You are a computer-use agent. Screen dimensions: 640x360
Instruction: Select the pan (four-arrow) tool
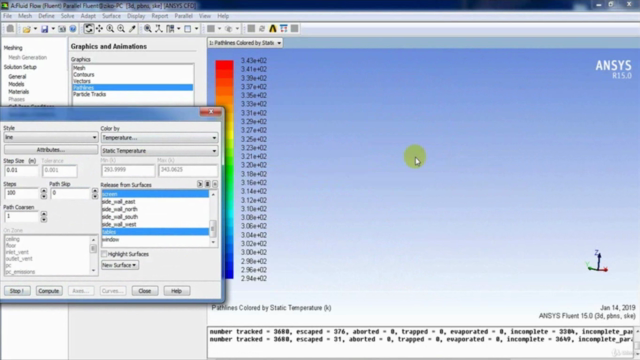99,29
